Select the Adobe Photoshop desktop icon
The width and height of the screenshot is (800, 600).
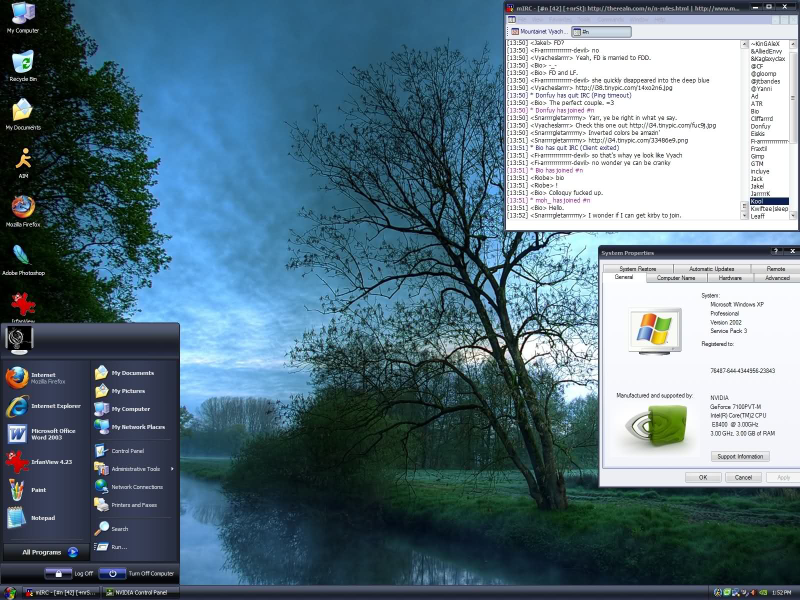pyautogui.click(x=23, y=259)
